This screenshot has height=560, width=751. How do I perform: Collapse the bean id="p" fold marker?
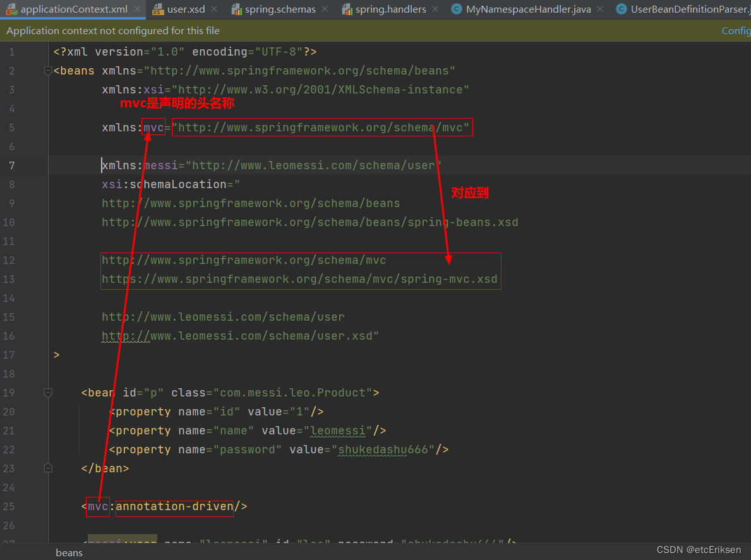point(48,393)
